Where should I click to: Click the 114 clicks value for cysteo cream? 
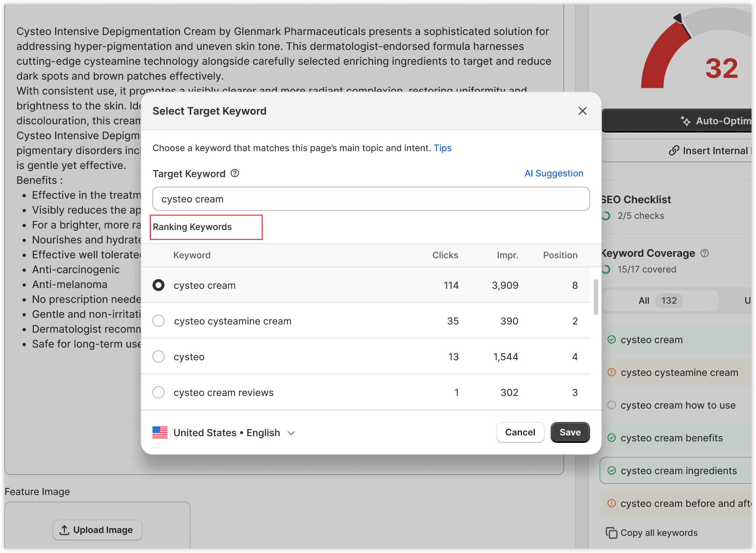click(451, 285)
